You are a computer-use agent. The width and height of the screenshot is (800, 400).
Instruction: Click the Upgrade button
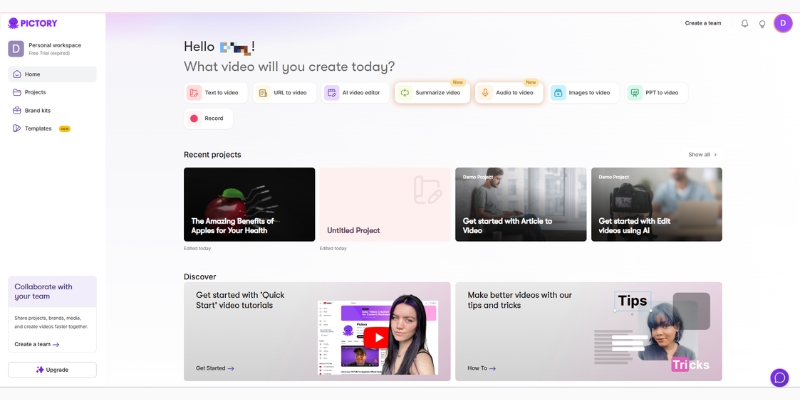[x=52, y=370]
